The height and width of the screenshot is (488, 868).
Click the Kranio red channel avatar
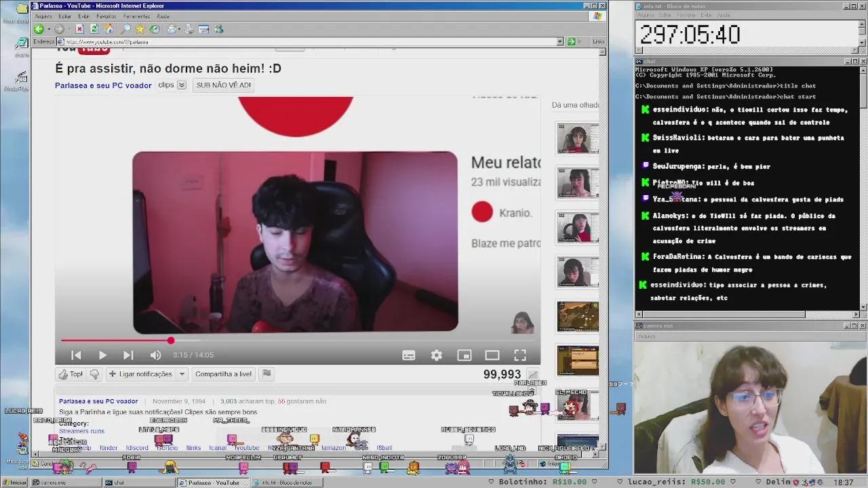[x=482, y=212]
